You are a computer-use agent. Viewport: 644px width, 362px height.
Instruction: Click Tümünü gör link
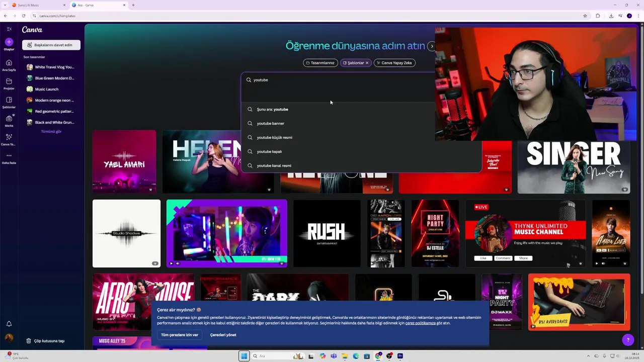click(51, 132)
